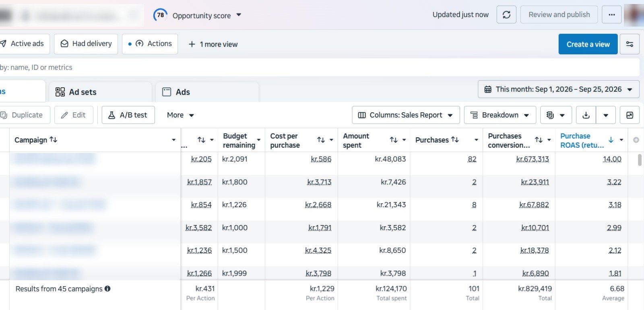Switch to the Ad sets tab

(x=100, y=92)
